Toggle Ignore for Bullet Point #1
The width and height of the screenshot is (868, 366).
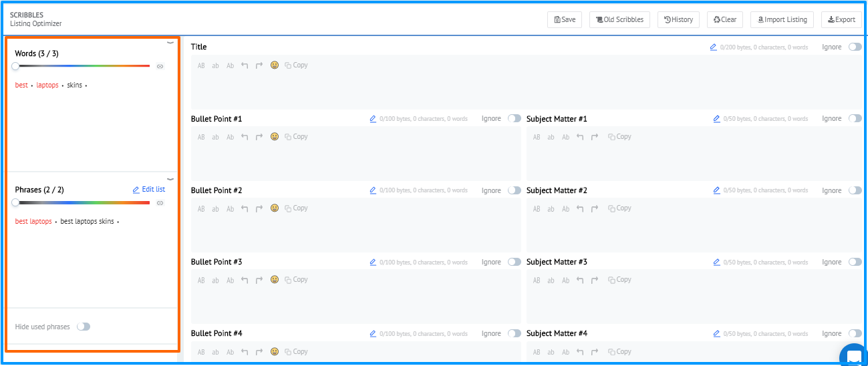[515, 119]
